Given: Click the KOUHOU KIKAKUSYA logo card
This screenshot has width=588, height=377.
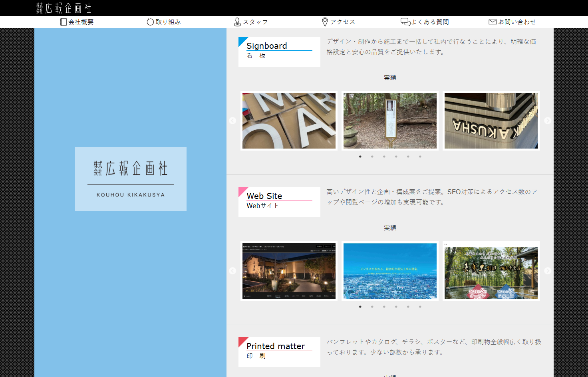Looking at the screenshot, I should point(131,179).
